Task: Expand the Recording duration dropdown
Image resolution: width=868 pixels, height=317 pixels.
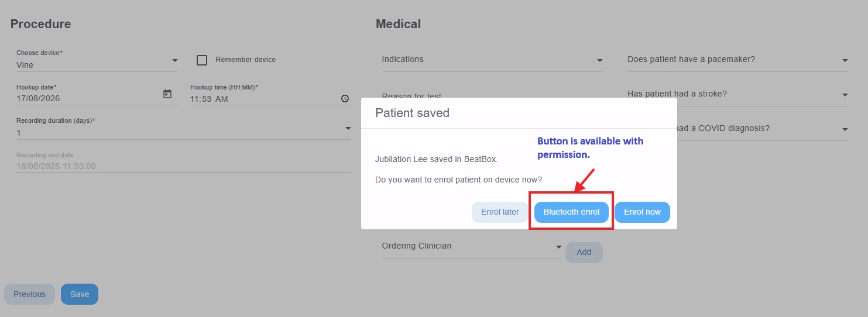Action: [184, 128]
